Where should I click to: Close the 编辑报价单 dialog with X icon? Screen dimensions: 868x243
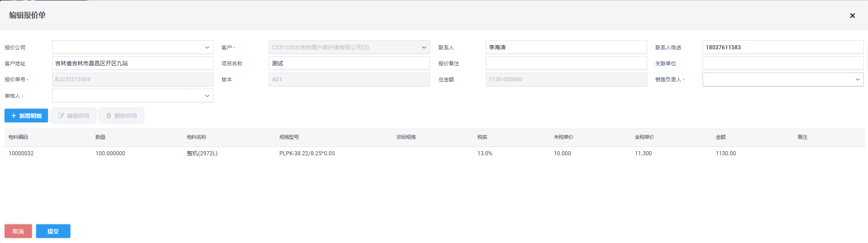pyautogui.click(x=852, y=16)
